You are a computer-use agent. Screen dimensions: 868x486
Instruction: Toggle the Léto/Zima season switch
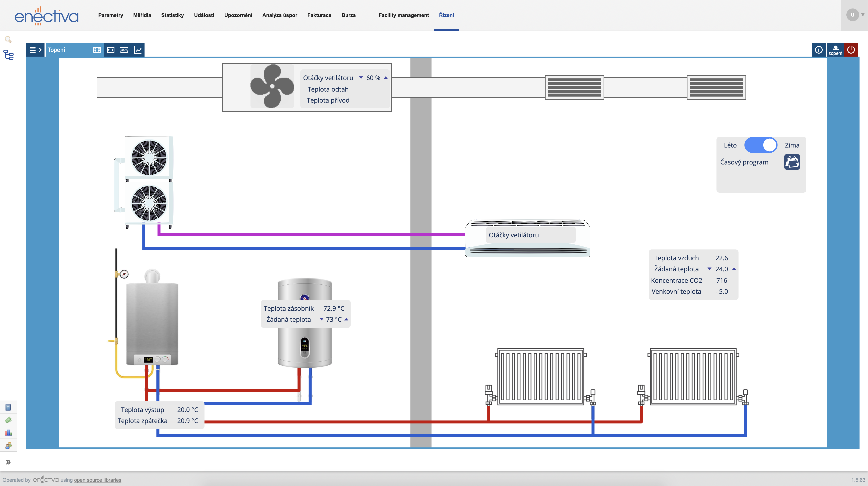click(761, 145)
